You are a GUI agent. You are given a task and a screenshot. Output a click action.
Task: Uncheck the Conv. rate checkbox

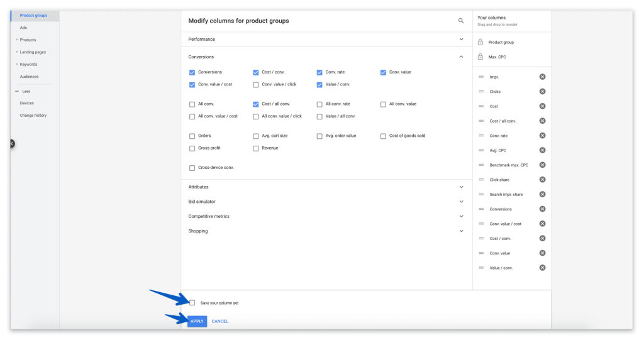pos(319,72)
